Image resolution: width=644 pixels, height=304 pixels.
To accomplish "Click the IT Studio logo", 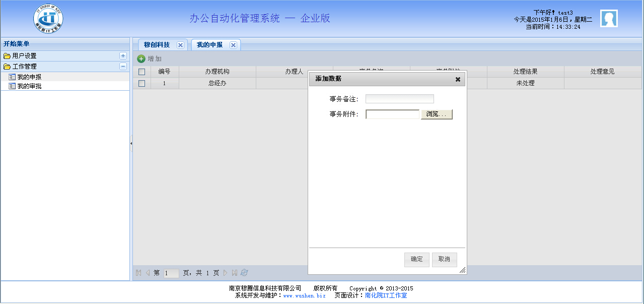I will click(48, 18).
